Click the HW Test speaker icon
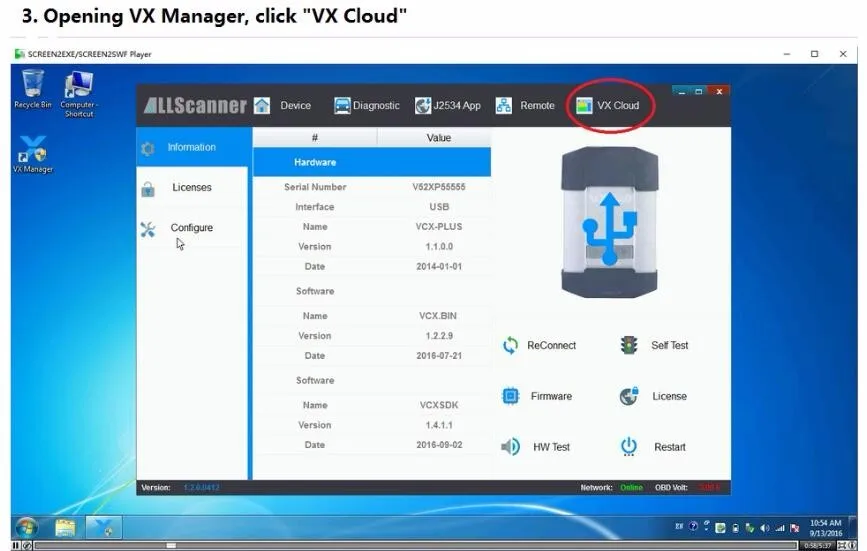 coord(510,447)
